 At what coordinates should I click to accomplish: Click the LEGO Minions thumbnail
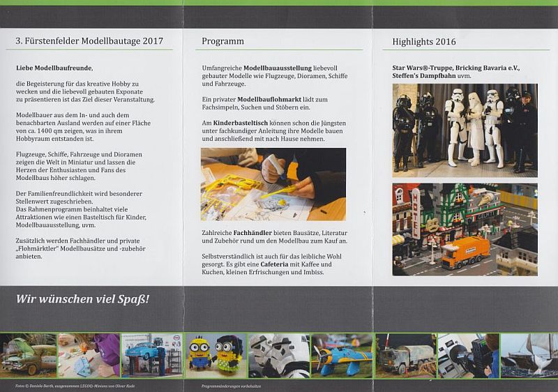216,355
